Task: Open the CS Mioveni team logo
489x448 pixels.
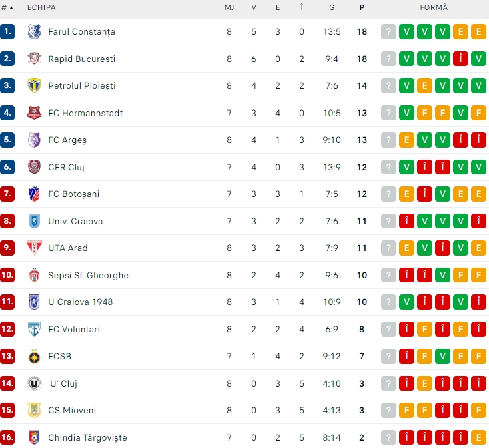Action: [34, 410]
